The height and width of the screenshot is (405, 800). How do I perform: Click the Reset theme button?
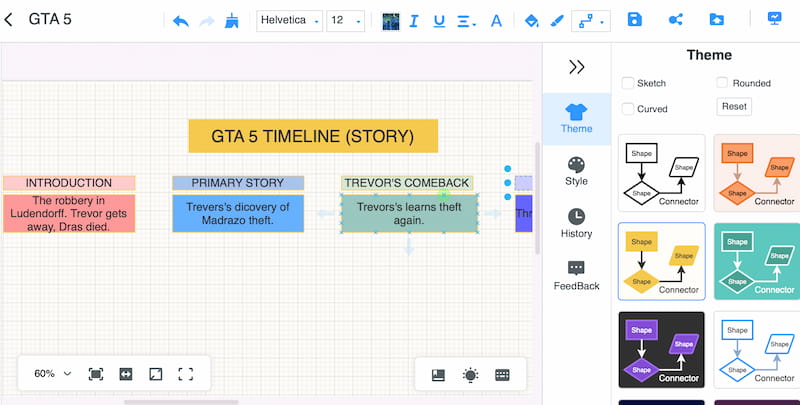[x=734, y=107]
